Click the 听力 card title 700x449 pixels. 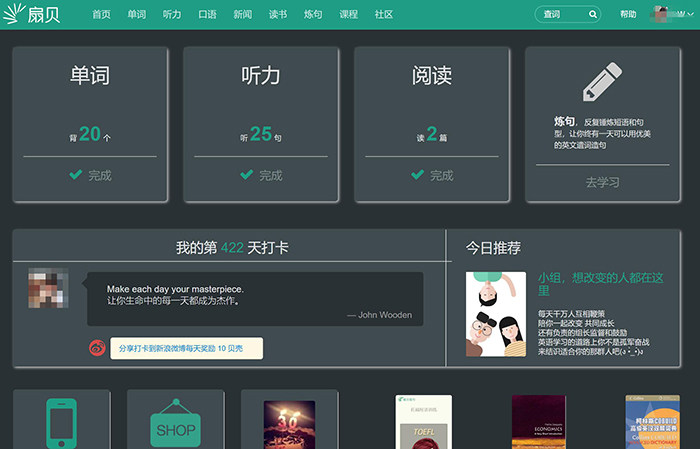click(x=261, y=75)
